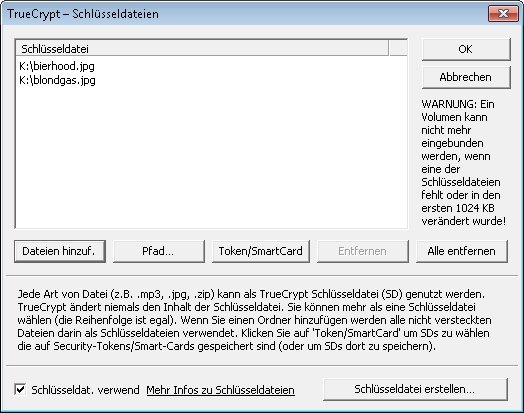Click the empty header cell beside Schlüsseldatei
Screen dimensions: 524x413
[x=398, y=49]
